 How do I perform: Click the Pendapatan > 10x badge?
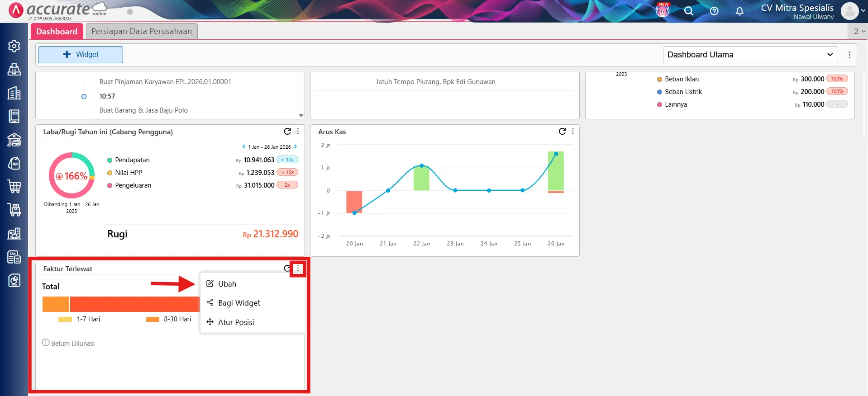[287, 160]
